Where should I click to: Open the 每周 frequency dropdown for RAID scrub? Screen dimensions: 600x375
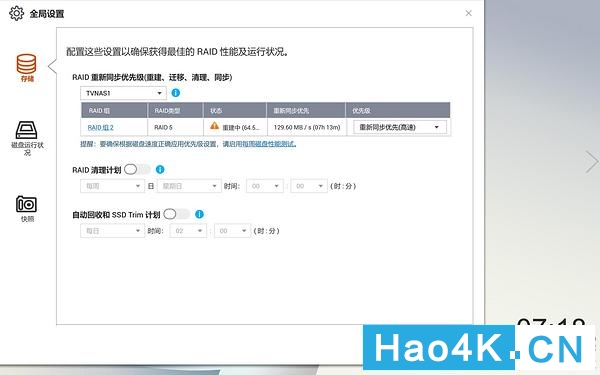112,186
